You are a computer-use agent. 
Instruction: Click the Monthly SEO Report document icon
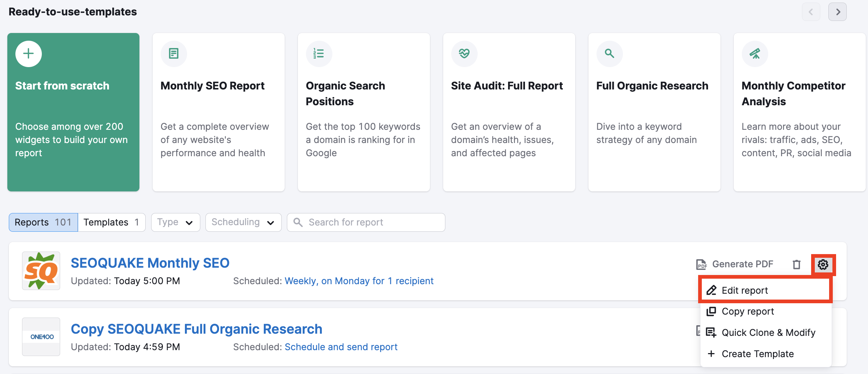coord(174,54)
